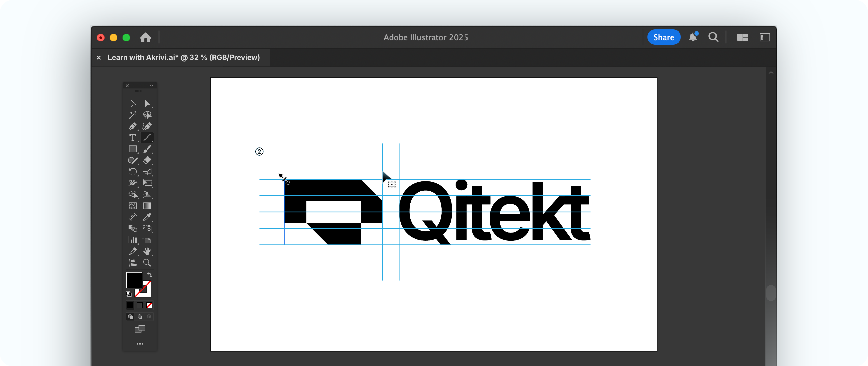Collapse the toolbar to single column

(152, 85)
